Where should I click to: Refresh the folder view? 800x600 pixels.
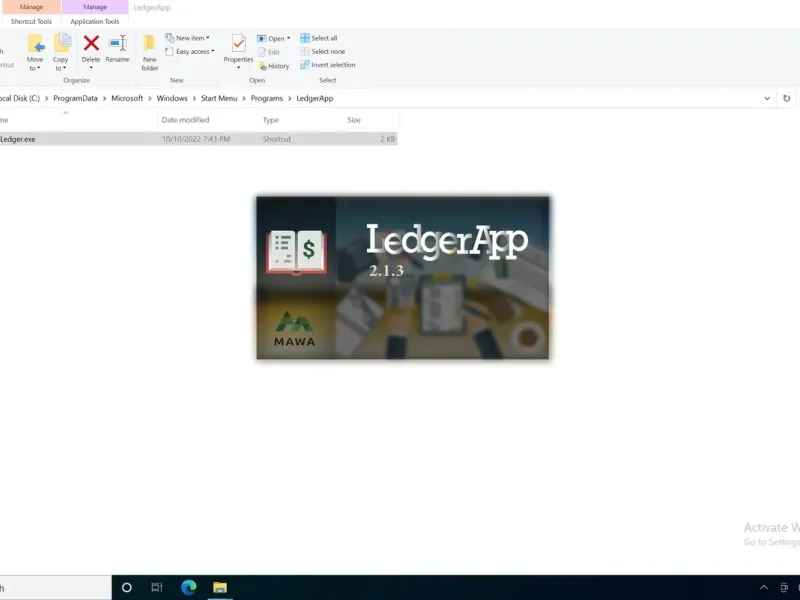787,98
